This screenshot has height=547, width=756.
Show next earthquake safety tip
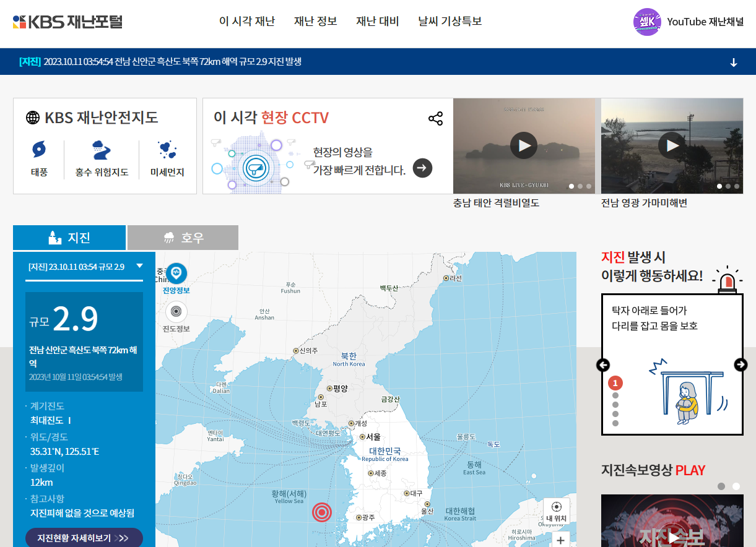click(x=741, y=365)
